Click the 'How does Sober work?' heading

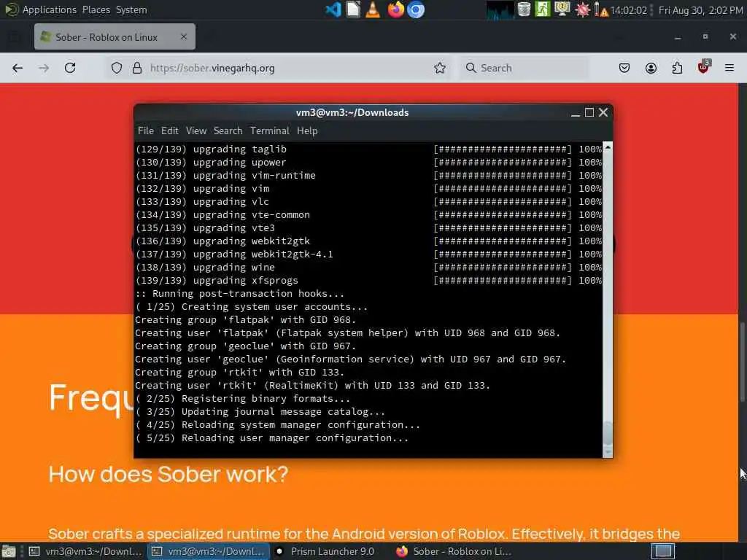click(169, 474)
